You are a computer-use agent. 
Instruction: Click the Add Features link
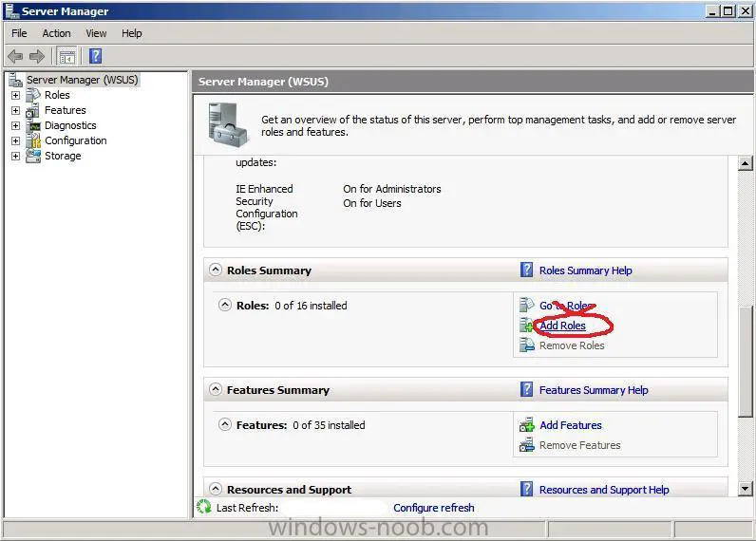click(571, 425)
